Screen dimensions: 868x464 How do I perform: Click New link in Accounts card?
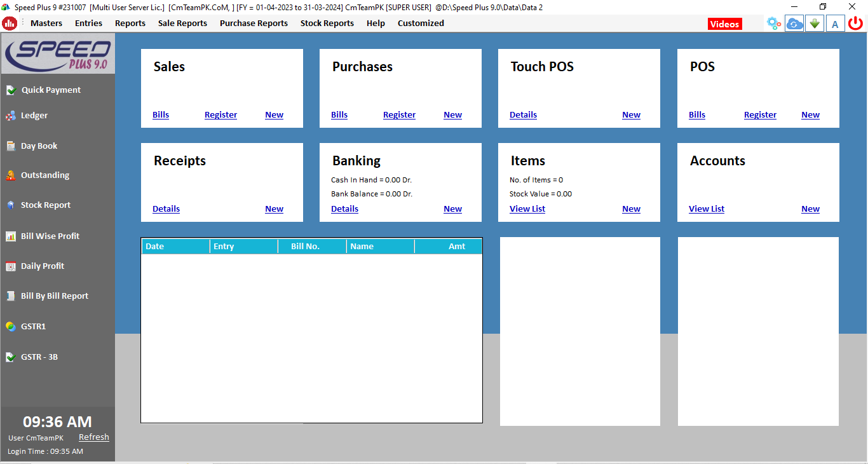(x=811, y=209)
